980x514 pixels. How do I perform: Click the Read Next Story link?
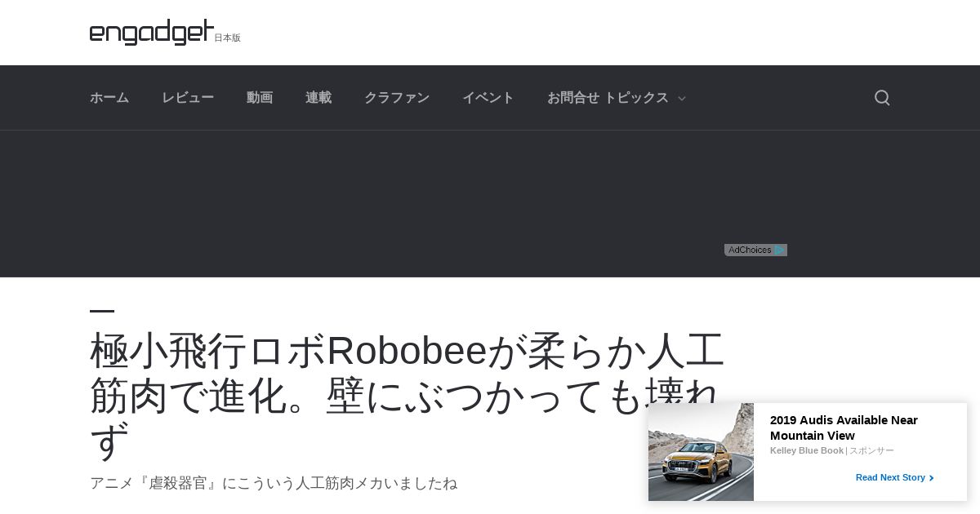894,477
